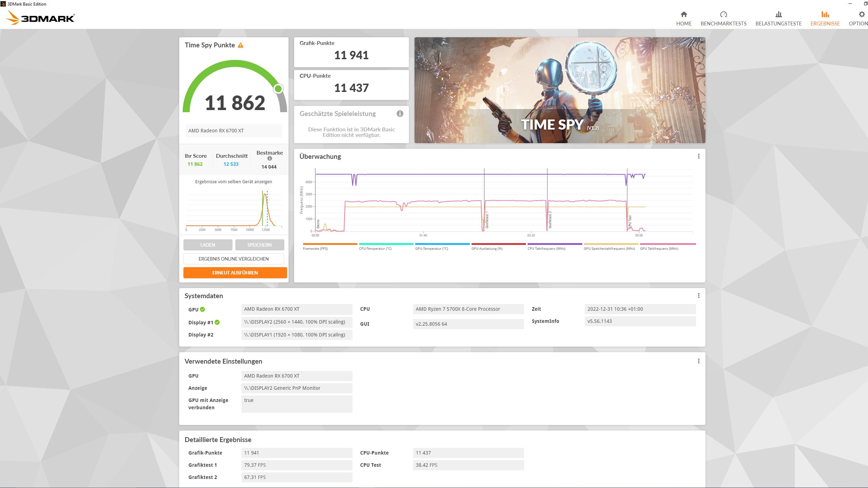Click info icon beside Geschätzte Spieleleistung
The width and height of the screenshot is (868, 488).
[400, 114]
